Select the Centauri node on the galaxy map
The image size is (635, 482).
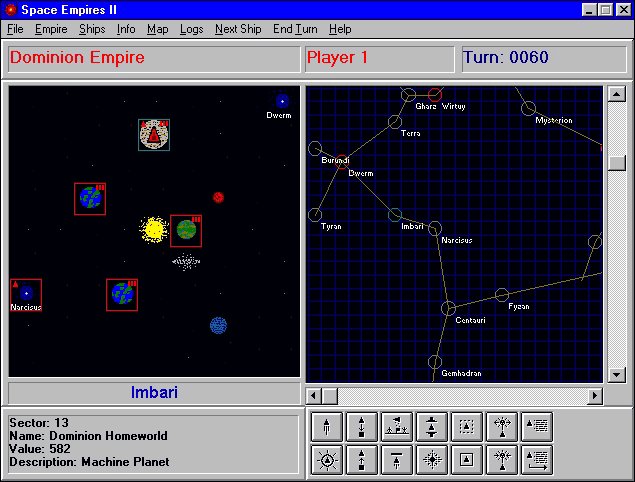[x=449, y=308]
